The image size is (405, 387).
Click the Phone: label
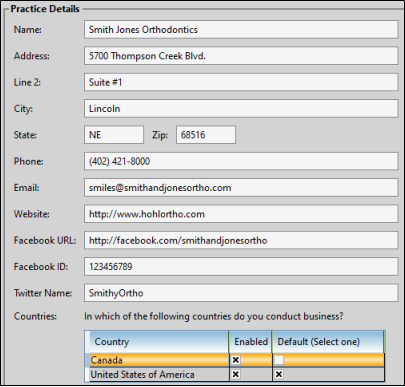[29, 162]
